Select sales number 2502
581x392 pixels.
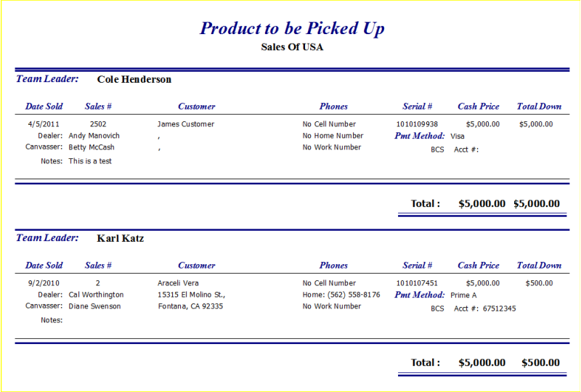[x=98, y=124]
